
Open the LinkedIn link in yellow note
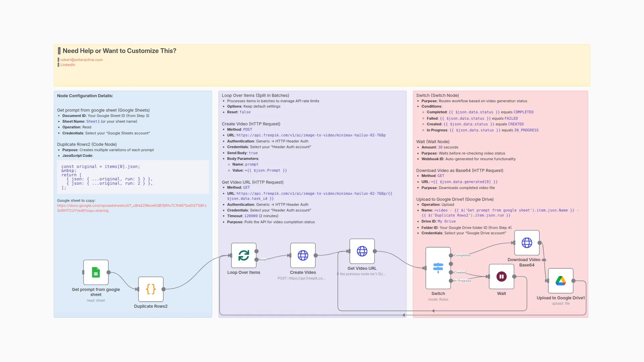(x=68, y=65)
